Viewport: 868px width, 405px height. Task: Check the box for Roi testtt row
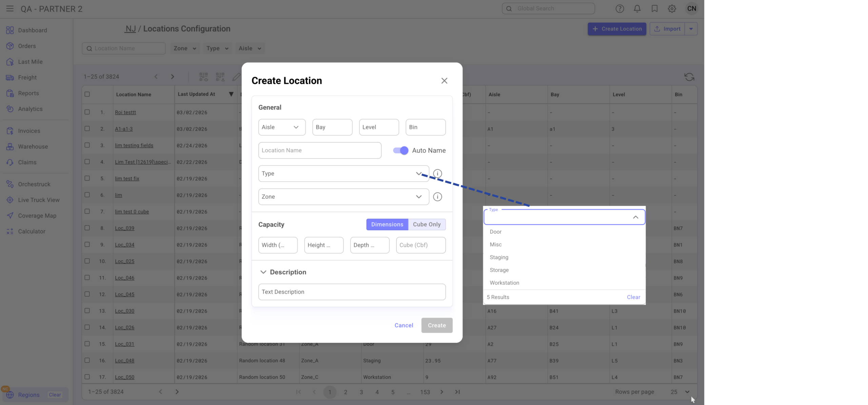pos(87,112)
